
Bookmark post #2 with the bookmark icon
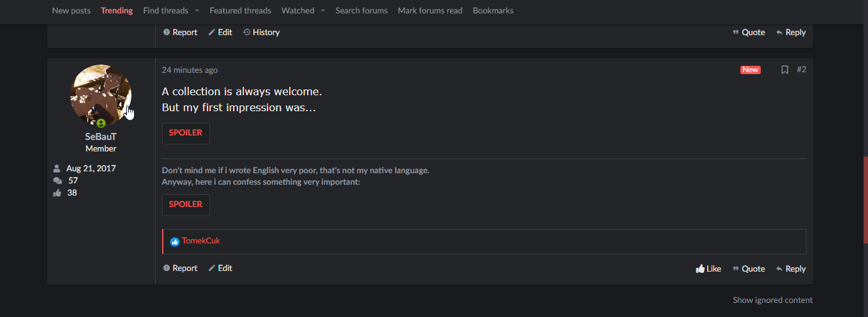(785, 70)
